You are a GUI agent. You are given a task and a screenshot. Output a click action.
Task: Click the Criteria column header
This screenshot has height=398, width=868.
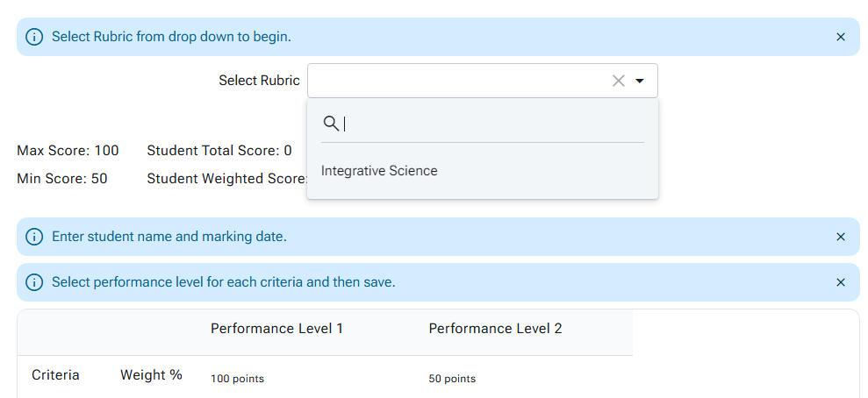tap(55, 375)
